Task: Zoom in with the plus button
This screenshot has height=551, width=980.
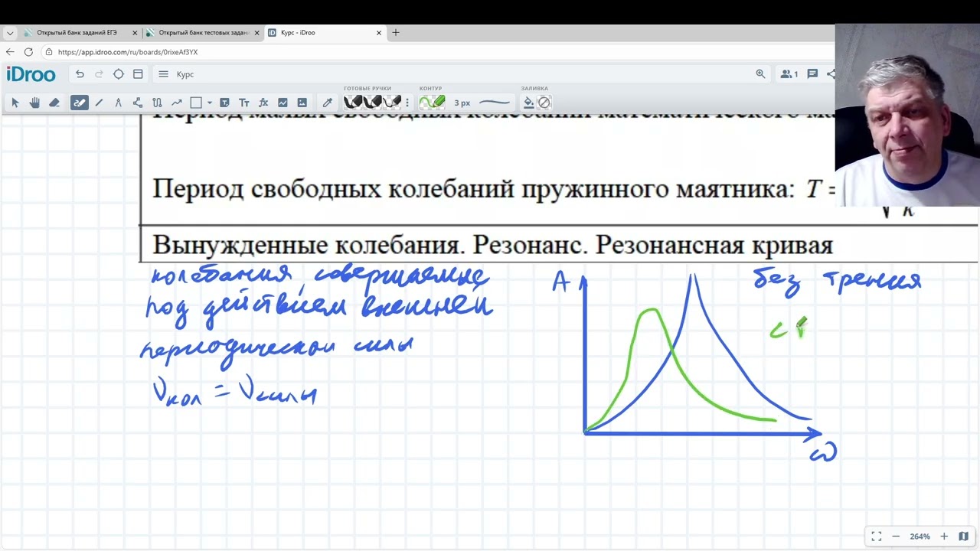Action: [944, 536]
